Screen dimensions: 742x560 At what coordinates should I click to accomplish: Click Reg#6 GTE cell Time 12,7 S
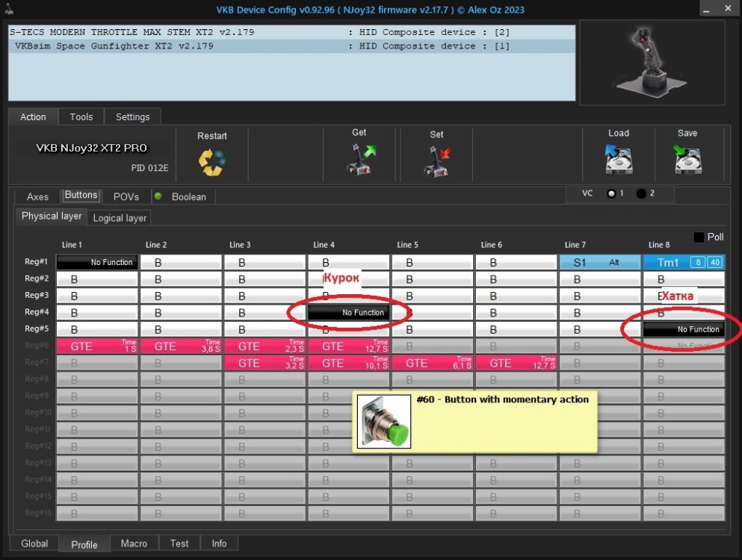coord(349,346)
